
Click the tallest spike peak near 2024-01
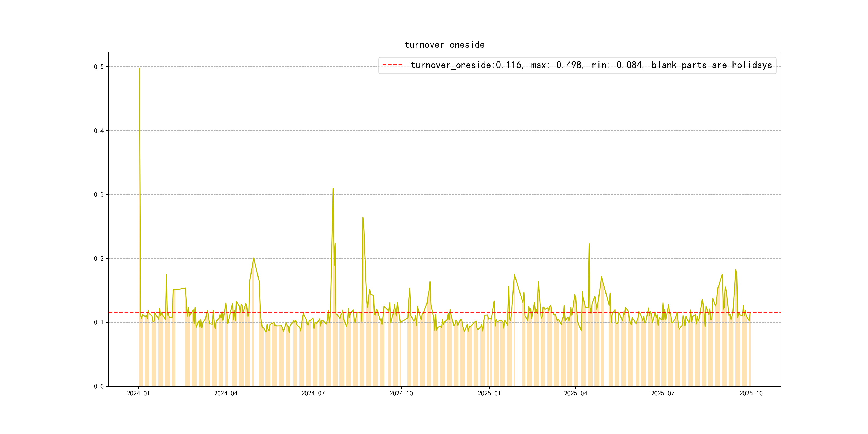pos(140,68)
